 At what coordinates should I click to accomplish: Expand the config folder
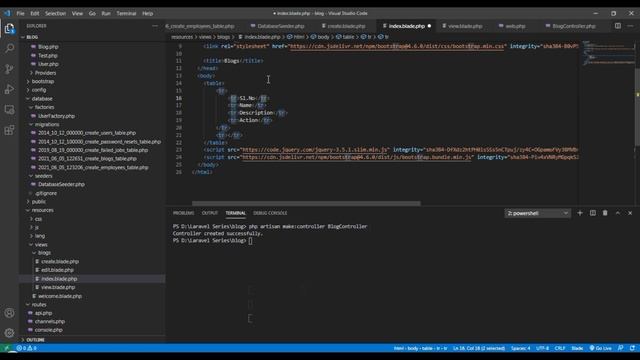(x=39, y=90)
